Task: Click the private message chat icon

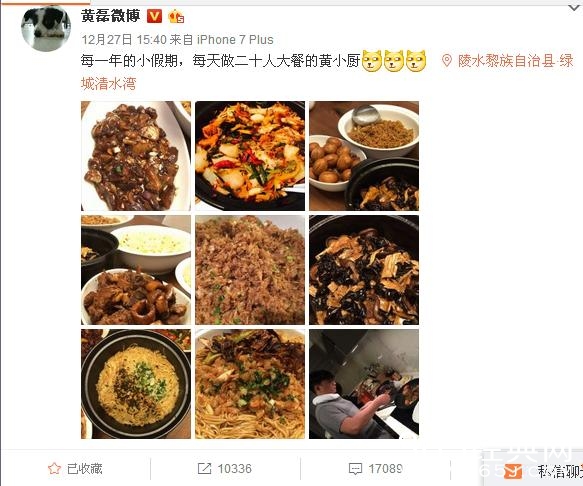Action: coord(513,471)
